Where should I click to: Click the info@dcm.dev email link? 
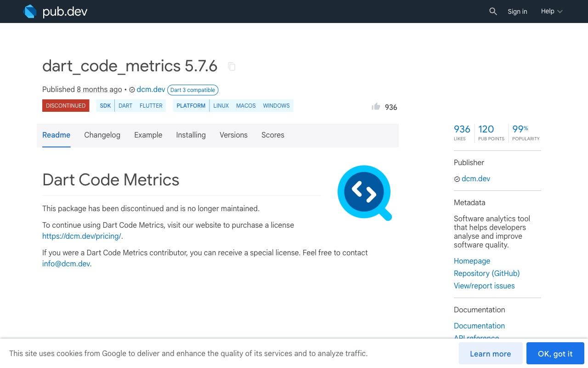coord(66,264)
